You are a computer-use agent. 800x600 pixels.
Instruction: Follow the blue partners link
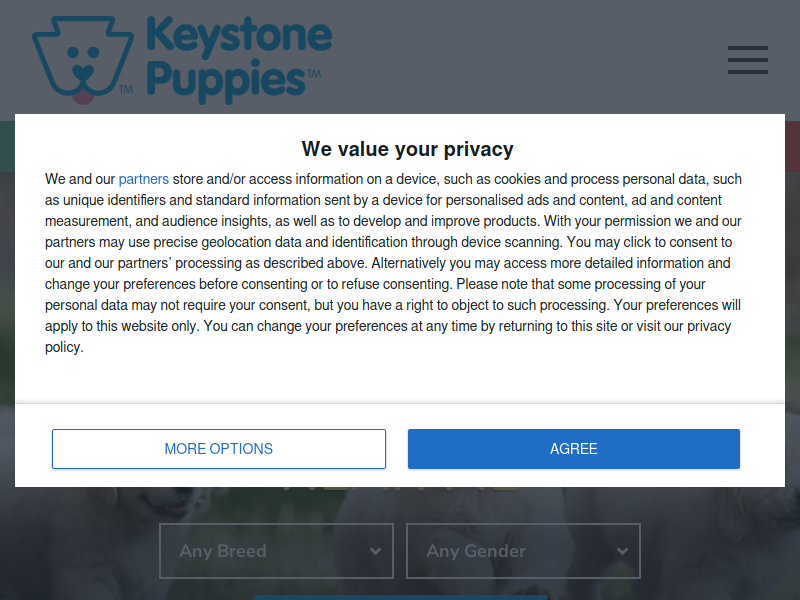[x=143, y=179]
